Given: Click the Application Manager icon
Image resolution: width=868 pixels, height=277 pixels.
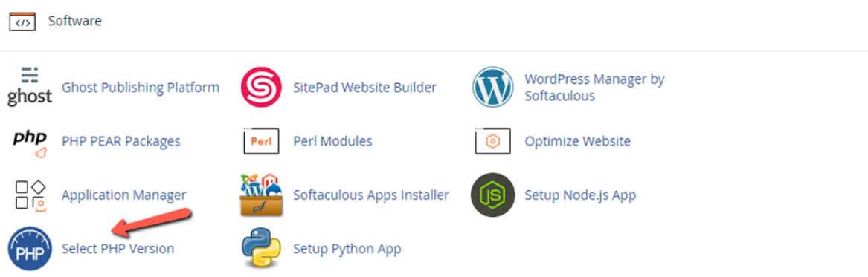Looking at the screenshot, I should [x=30, y=196].
